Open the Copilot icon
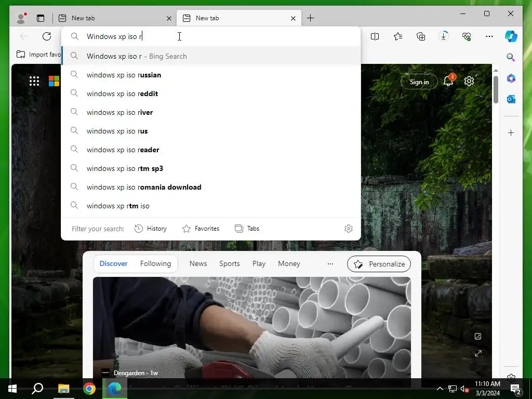 pos(511,36)
